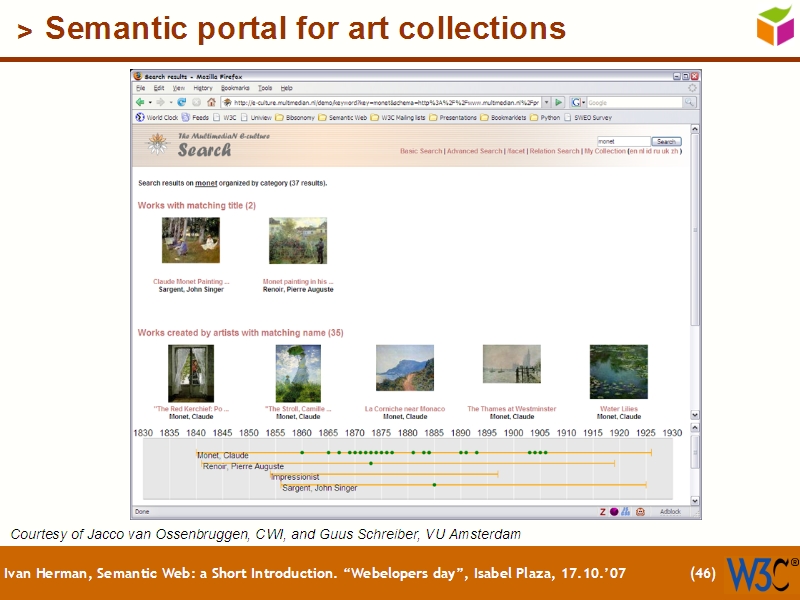Open the address bar history dropdown

(546, 103)
